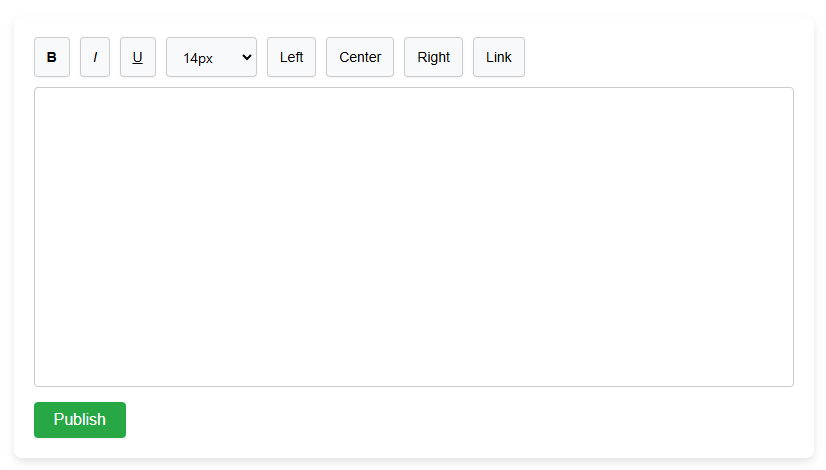Enable italic text style
Image resolution: width=826 pixels, height=470 pixels.
click(x=95, y=57)
